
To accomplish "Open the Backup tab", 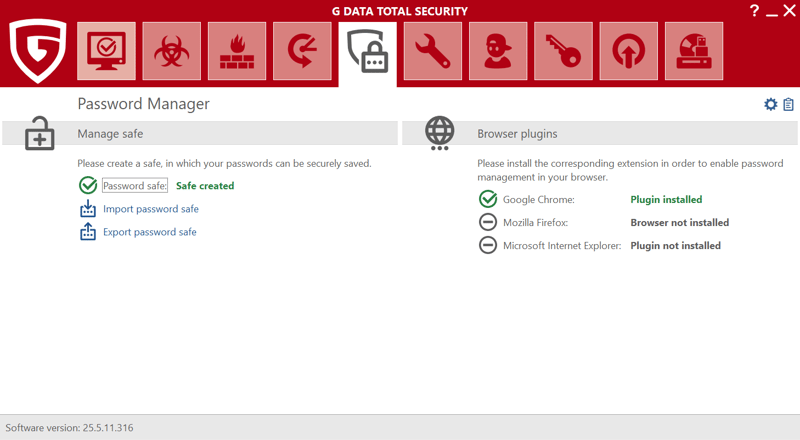I will click(x=303, y=51).
